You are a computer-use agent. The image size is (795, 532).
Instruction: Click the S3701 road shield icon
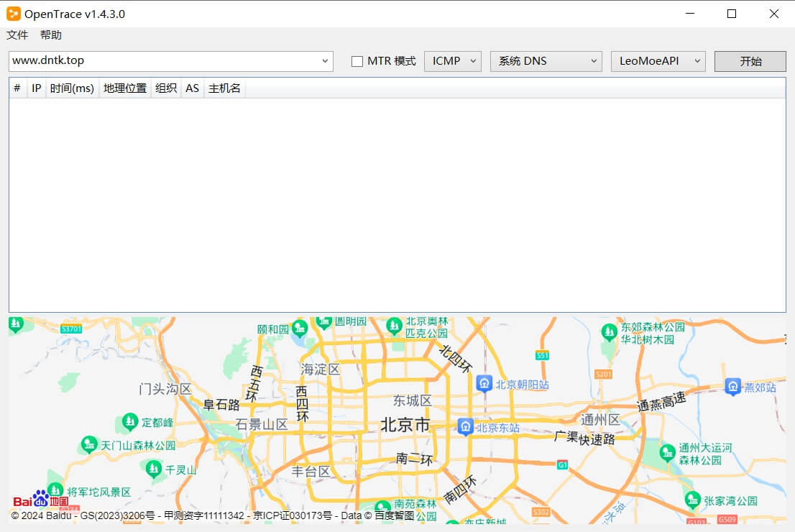tap(71, 329)
